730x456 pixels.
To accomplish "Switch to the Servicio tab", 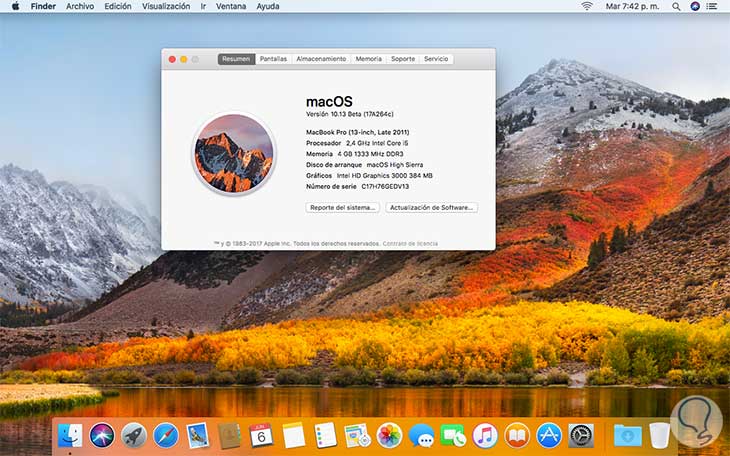I will (x=436, y=59).
